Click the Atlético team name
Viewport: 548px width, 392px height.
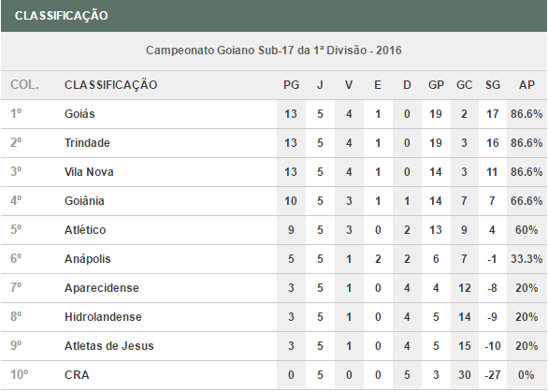85,230
